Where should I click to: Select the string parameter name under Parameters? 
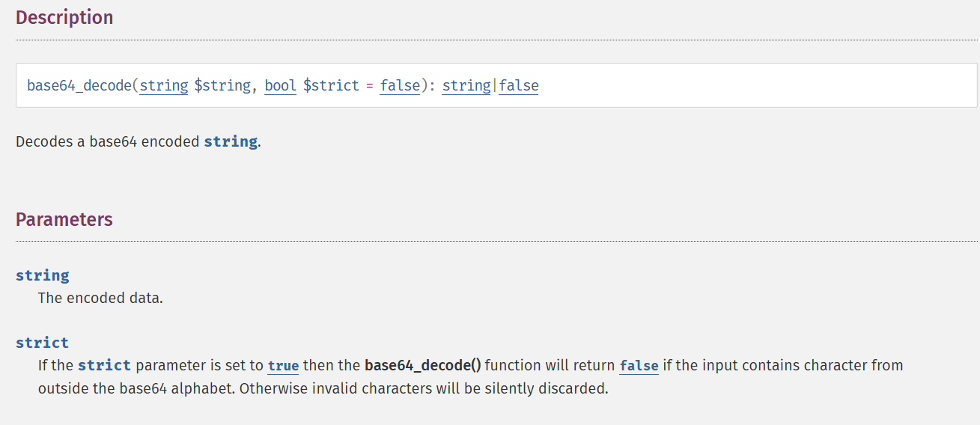tap(43, 275)
